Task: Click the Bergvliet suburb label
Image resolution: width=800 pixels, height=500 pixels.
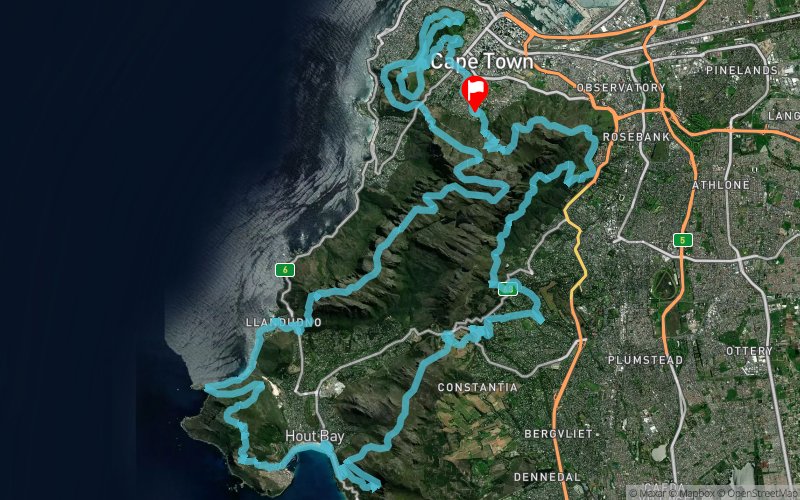Action: click(559, 434)
